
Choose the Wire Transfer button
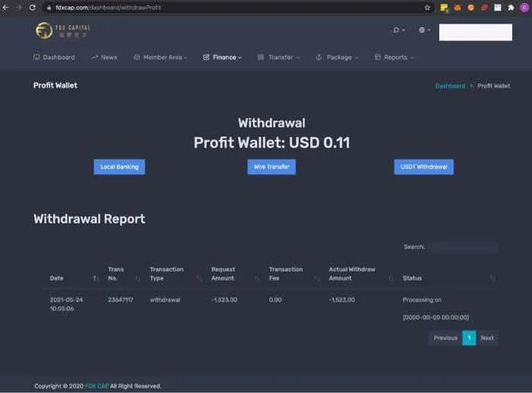point(271,167)
